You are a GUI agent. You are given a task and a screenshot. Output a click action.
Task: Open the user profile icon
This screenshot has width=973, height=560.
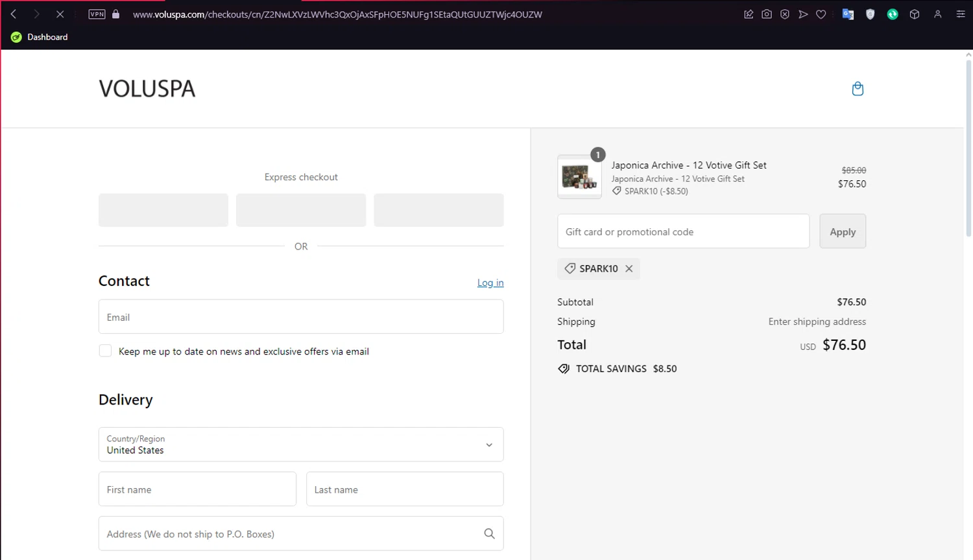(x=938, y=14)
